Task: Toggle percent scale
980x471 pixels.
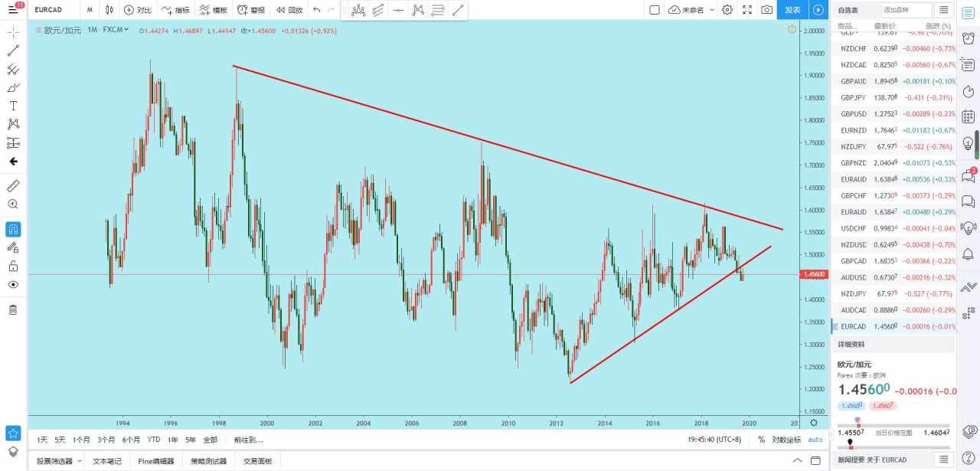Action: pos(761,440)
